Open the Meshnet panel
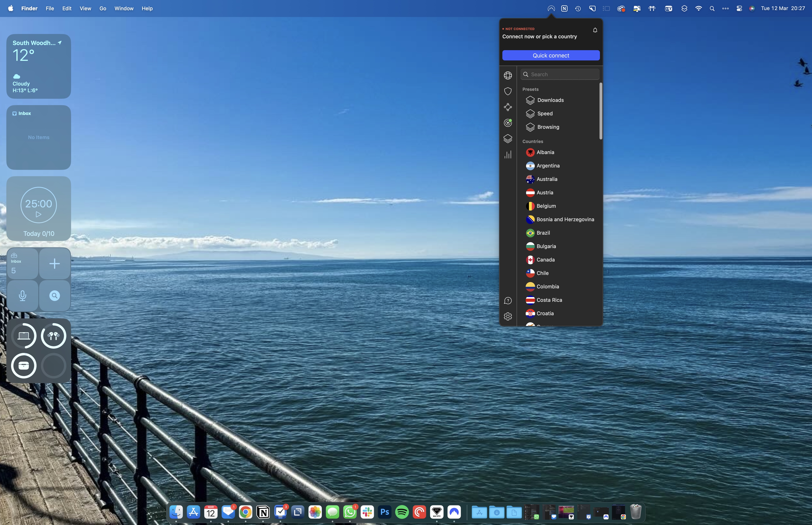Image resolution: width=812 pixels, height=525 pixels. (x=508, y=107)
